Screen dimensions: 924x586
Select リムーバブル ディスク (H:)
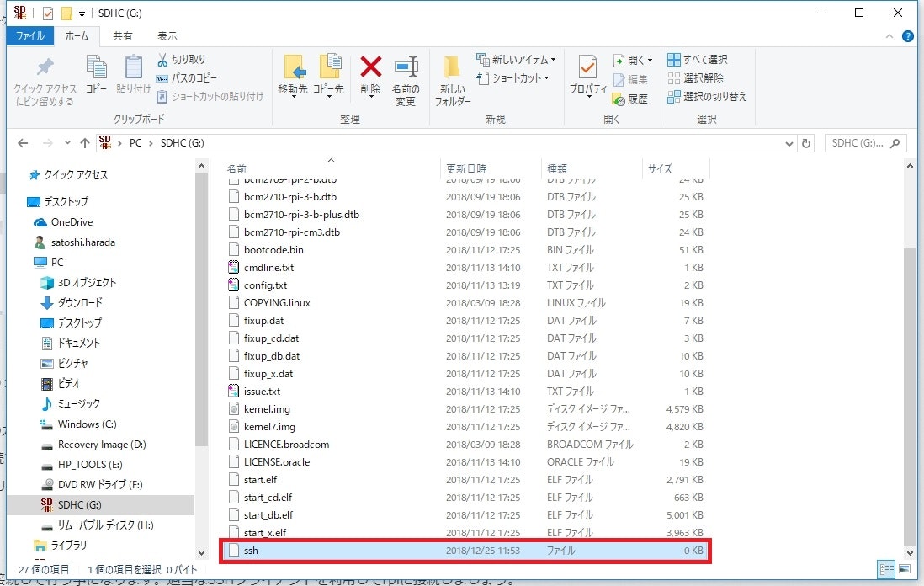pyautogui.click(x=105, y=525)
